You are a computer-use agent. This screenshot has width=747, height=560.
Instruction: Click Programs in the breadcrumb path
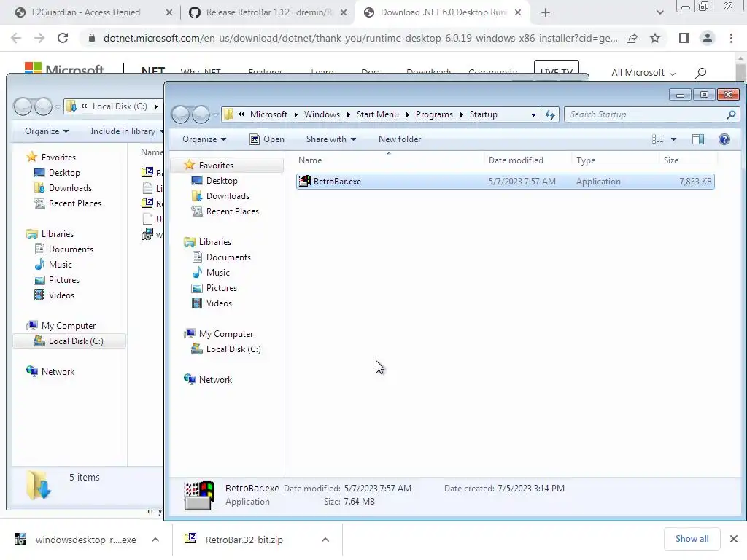point(434,114)
